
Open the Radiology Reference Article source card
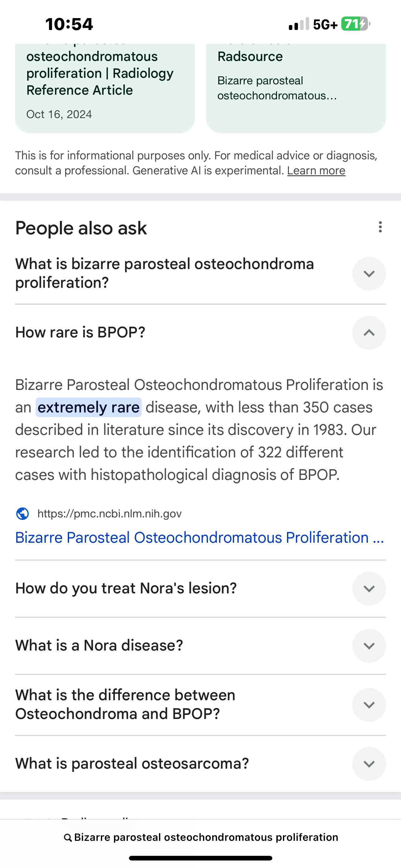105,87
